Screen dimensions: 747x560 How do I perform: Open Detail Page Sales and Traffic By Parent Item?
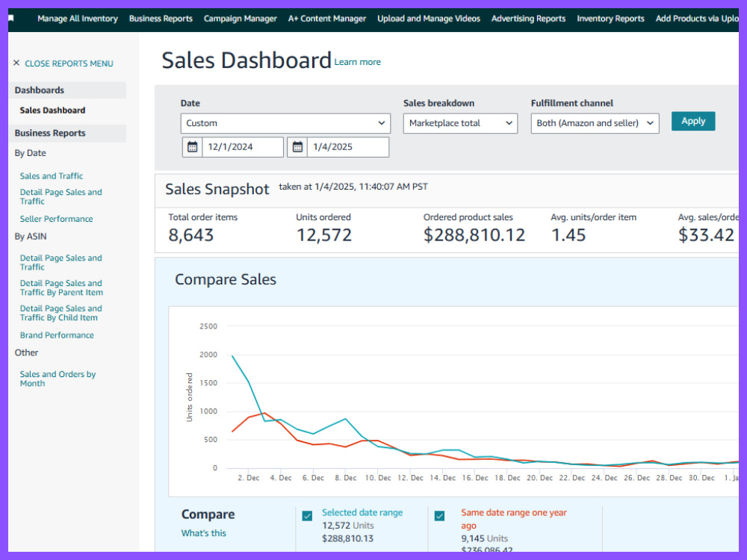[61, 287]
